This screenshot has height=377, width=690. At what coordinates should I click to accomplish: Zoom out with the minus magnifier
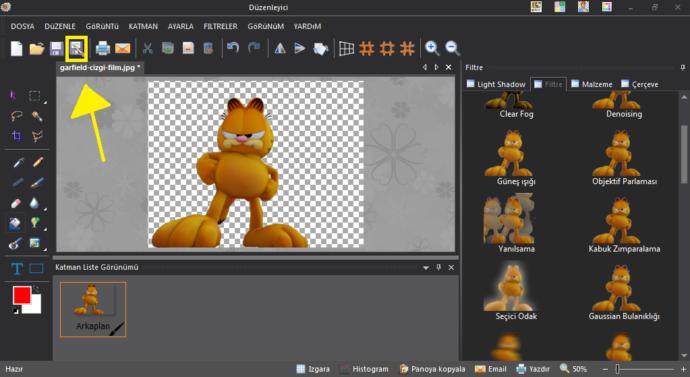click(x=452, y=48)
